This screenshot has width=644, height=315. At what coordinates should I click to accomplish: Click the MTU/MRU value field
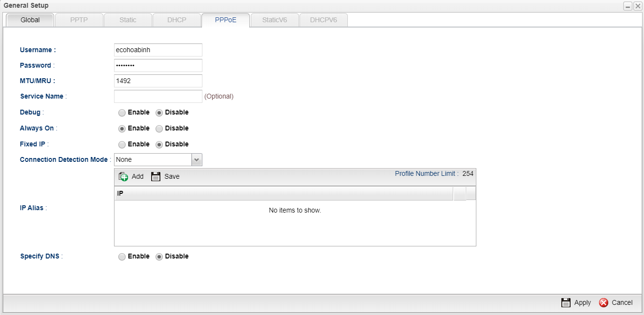[158, 81]
